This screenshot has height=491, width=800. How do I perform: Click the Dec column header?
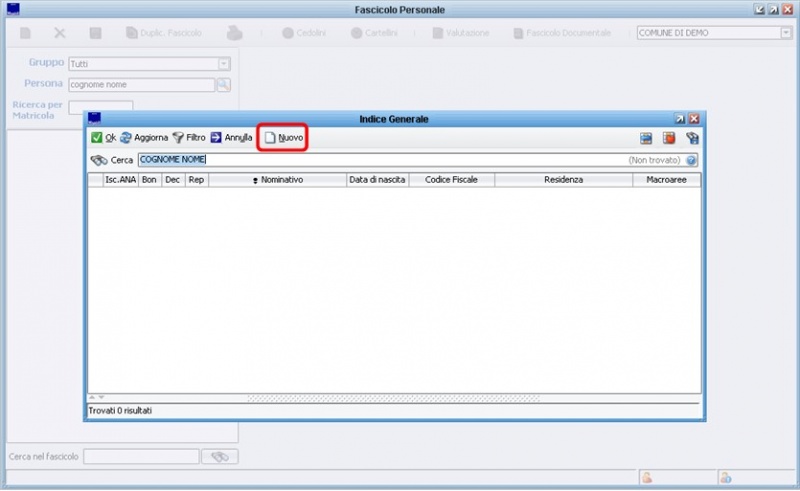[172, 180]
